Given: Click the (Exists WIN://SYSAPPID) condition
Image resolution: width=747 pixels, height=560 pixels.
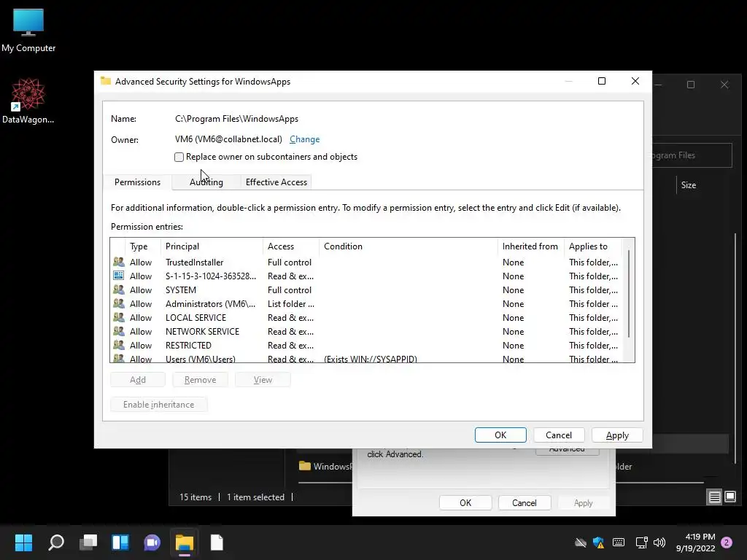Looking at the screenshot, I should tap(370, 359).
